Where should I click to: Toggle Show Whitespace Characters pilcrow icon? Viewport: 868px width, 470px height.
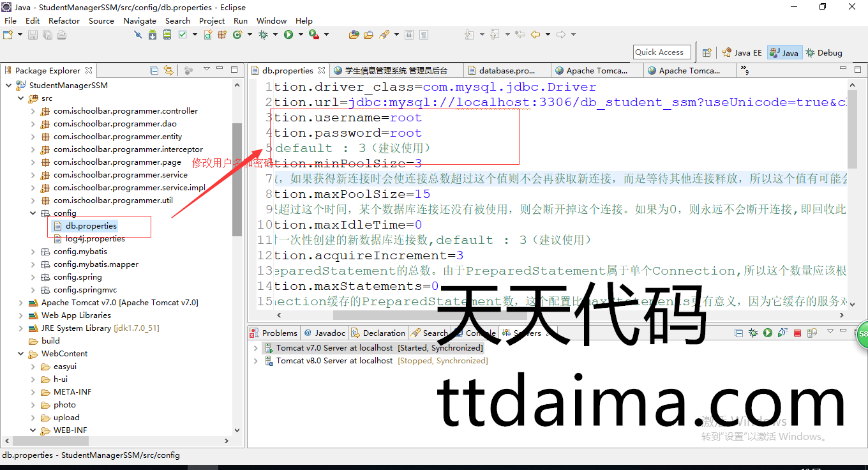pos(423,34)
